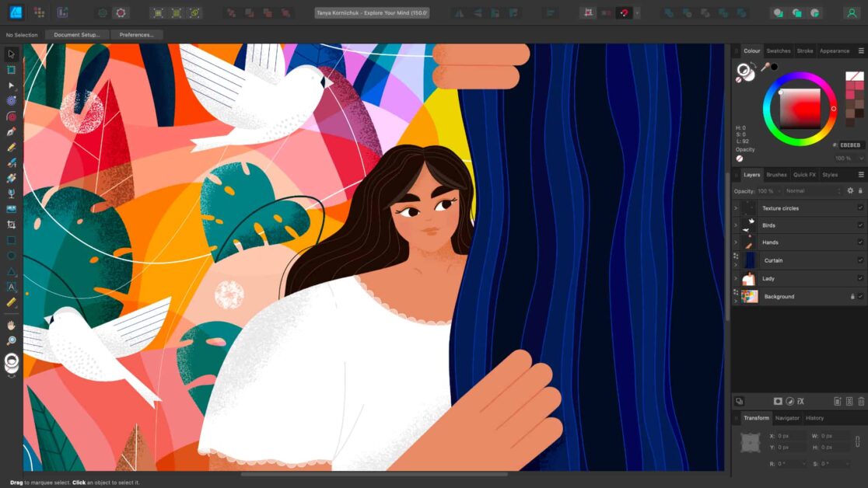
Task: Select the Pen tool in the toolbar
Action: coord(11,132)
